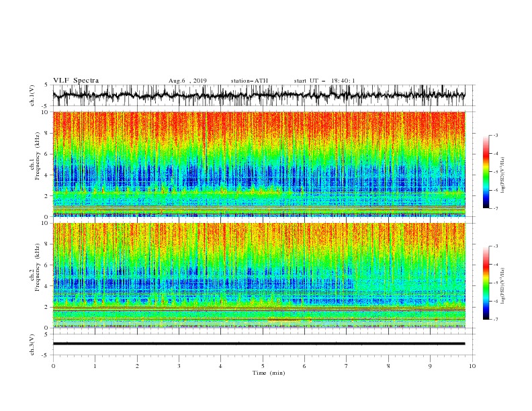The image size is (532, 411).
Task: Click the time axis tick label "7"
Action: coord(347,366)
